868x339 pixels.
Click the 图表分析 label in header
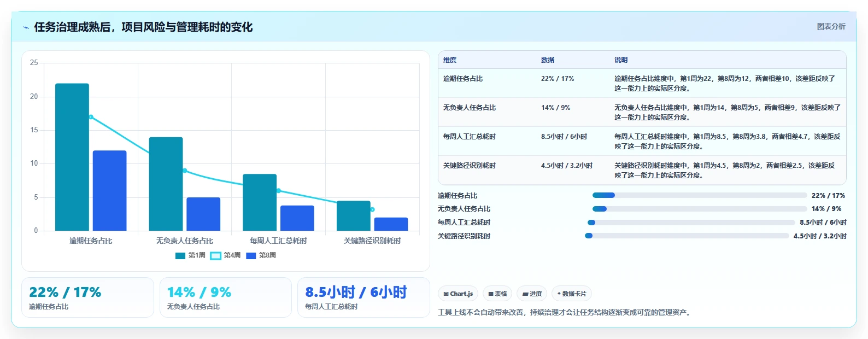coord(831,26)
